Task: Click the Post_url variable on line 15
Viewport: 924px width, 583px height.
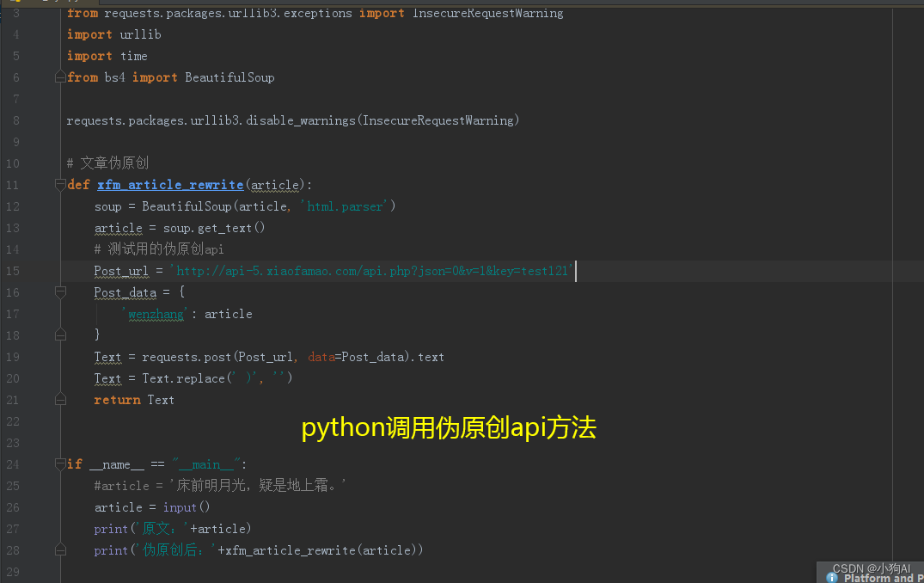Action: click(121, 271)
